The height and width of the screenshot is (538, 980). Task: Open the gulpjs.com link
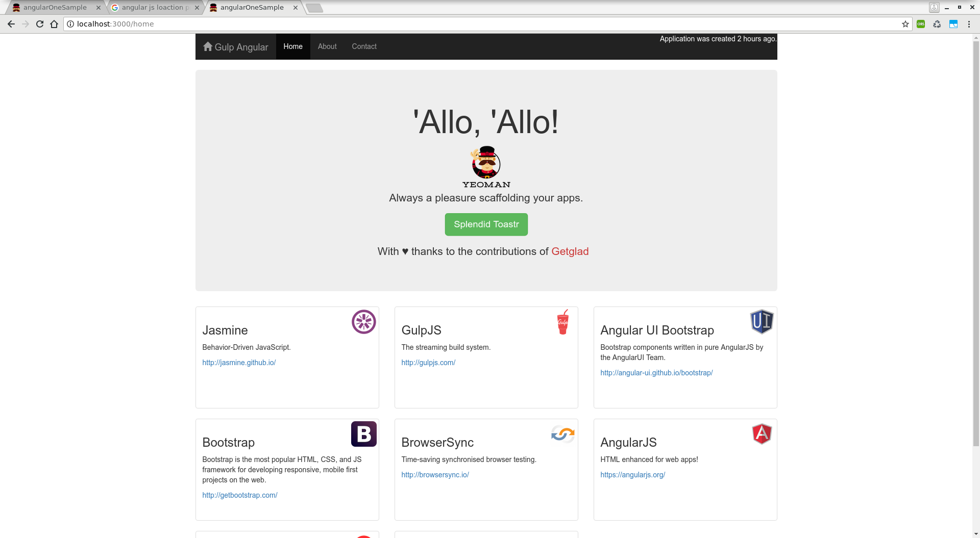[428, 363]
